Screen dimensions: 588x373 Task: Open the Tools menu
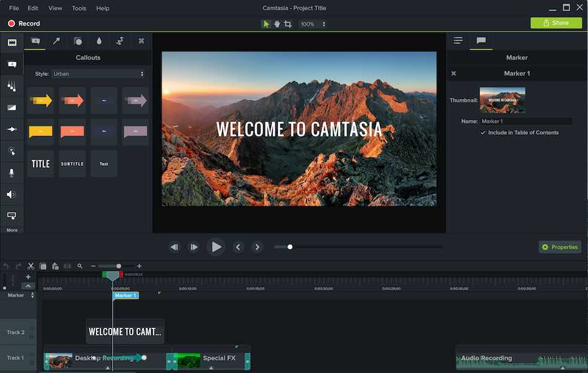click(x=79, y=8)
